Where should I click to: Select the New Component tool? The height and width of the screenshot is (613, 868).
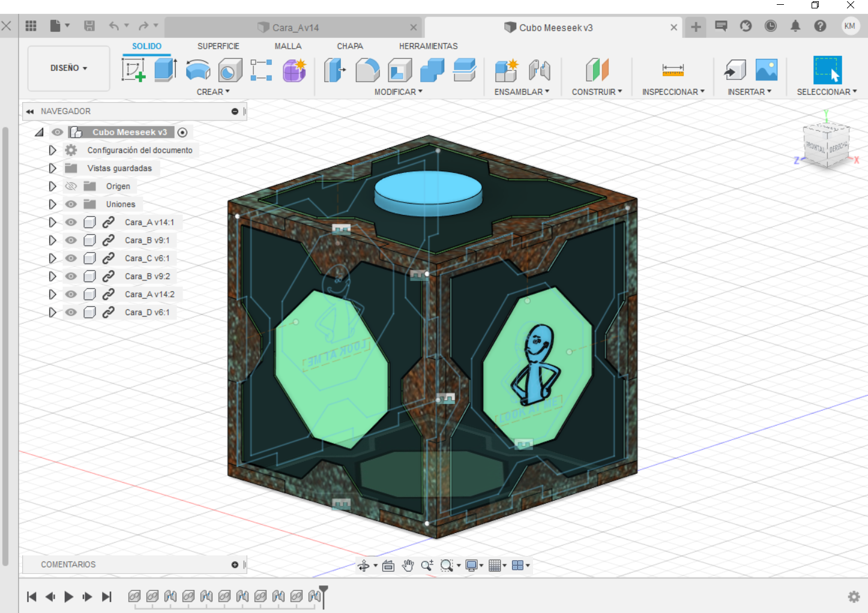pos(506,70)
